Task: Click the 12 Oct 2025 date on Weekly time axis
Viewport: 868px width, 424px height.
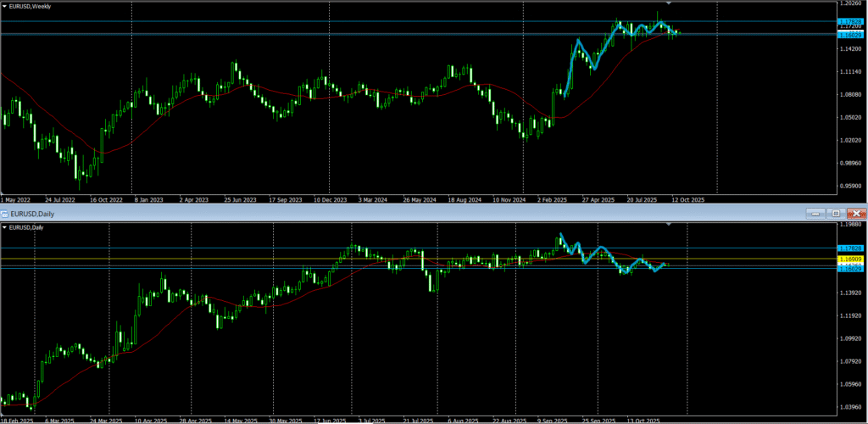Action: [687, 201]
